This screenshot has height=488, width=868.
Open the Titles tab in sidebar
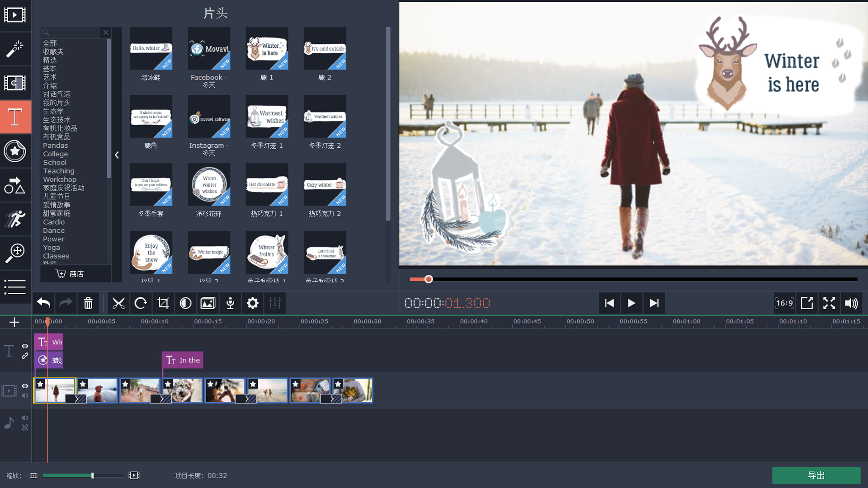coord(15,117)
